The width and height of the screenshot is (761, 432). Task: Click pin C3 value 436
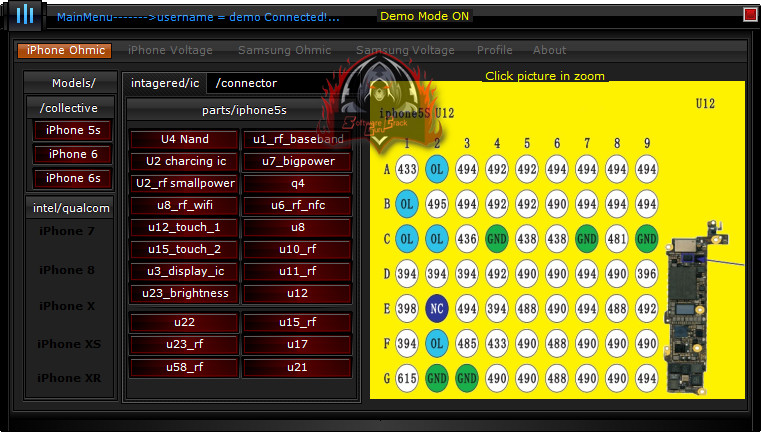click(467, 239)
